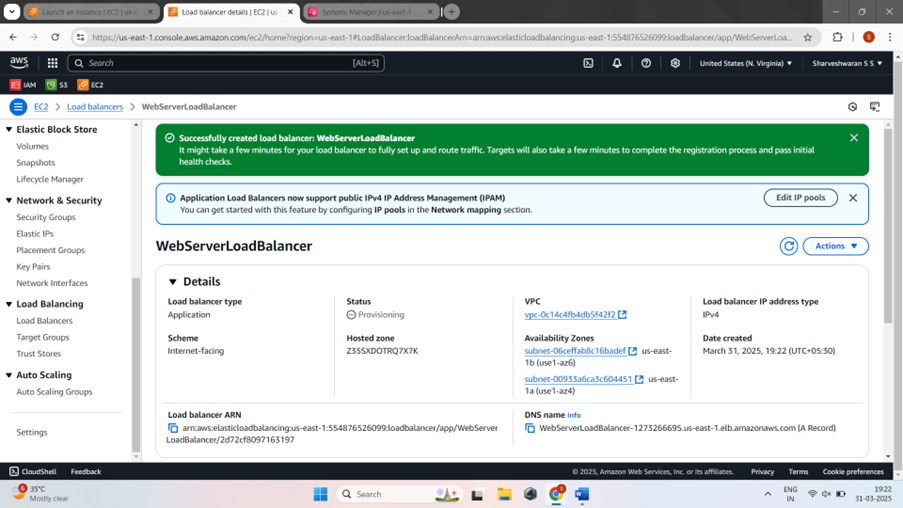Open subnet-00933a6ca3c604451 external link icon
This screenshot has height=508, width=903.
click(x=639, y=379)
